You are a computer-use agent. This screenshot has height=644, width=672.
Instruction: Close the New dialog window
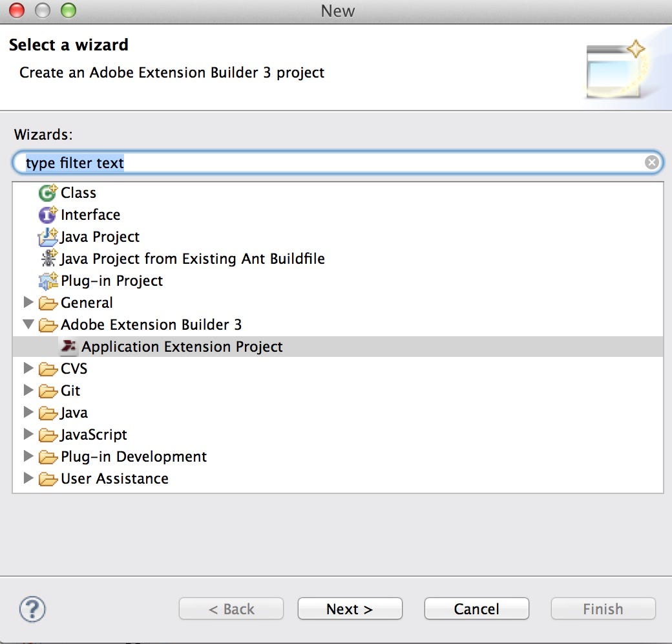(17, 10)
